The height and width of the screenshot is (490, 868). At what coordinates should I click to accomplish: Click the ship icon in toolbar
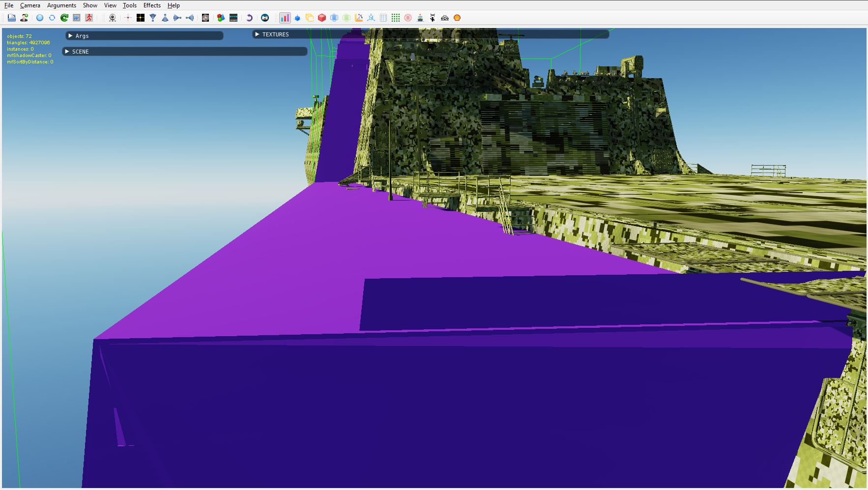tap(420, 18)
